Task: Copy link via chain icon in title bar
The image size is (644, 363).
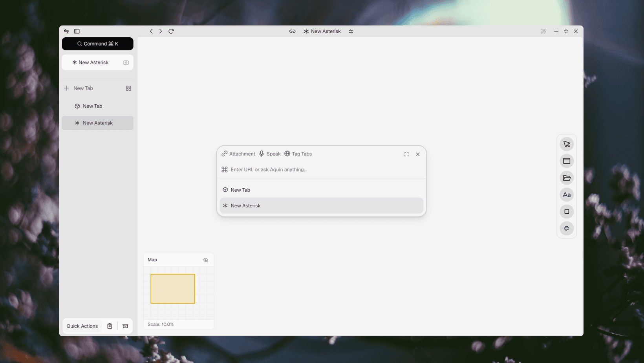Action: click(x=293, y=31)
